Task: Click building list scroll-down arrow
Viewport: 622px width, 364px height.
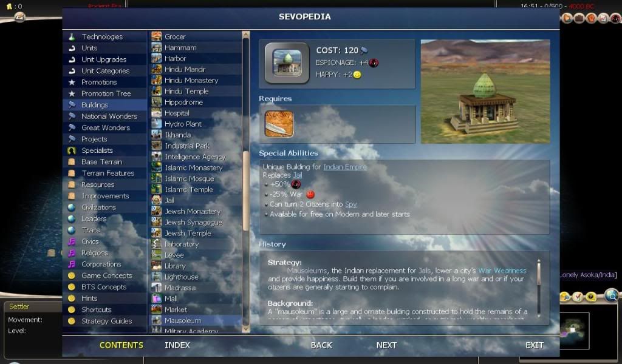Action: tap(246, 329)
